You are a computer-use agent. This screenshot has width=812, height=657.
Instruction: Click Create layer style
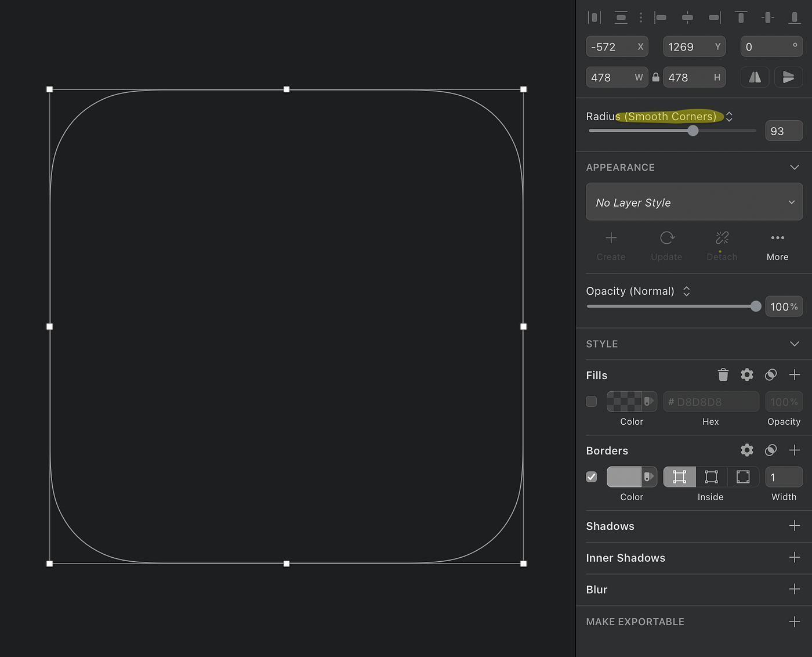[x=611, y=246]
